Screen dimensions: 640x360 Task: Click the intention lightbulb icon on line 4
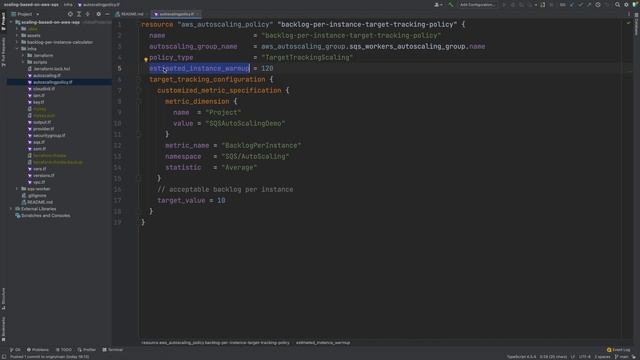146,60
